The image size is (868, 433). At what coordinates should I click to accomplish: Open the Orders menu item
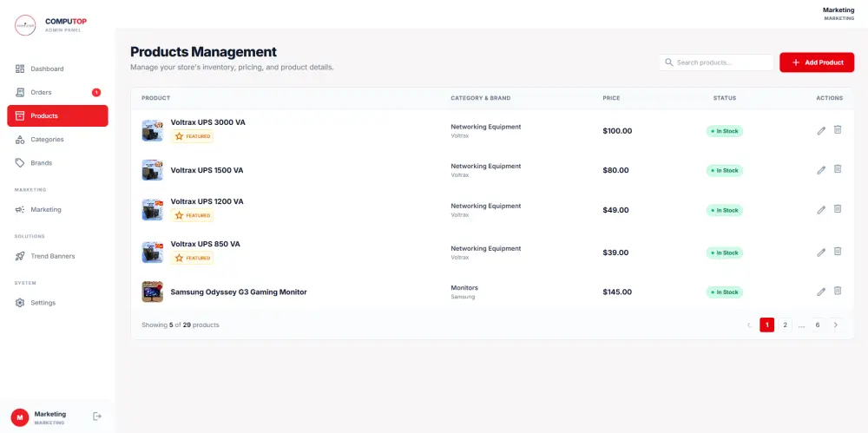tap(57, 93)
